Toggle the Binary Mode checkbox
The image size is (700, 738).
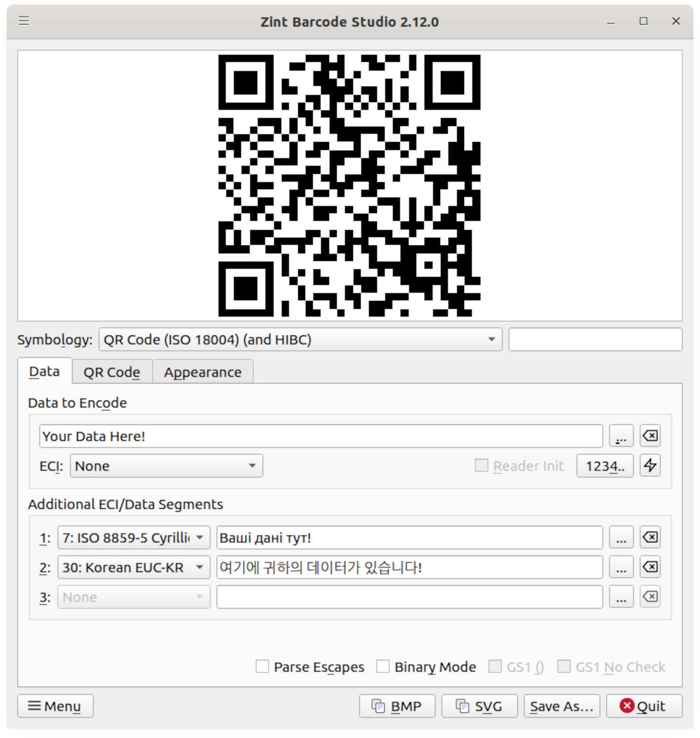pos(383,666)
